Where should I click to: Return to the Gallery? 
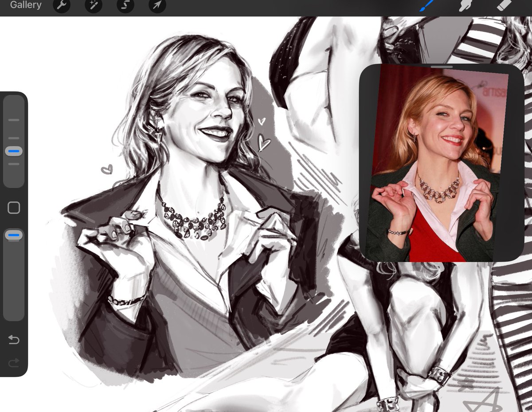[26, 5]
